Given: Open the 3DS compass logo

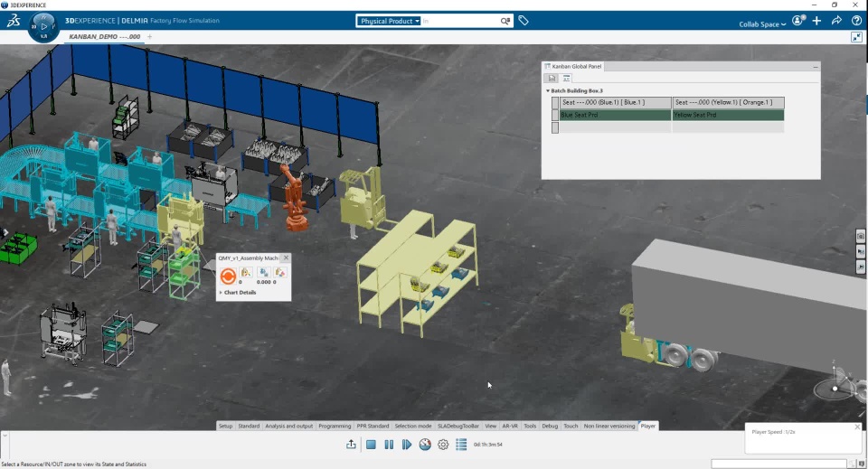Looking at the screenshot, I should (14, 21).
